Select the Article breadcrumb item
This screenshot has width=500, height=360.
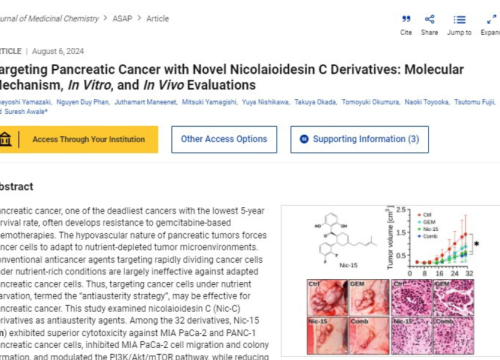(x=157, y=18)
